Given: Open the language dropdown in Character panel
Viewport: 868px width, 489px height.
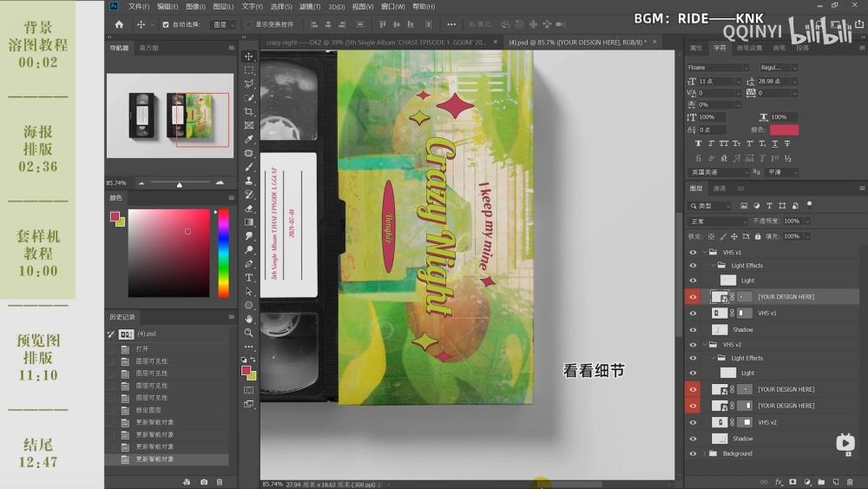Looking at the screenshot, I should 719,172.
